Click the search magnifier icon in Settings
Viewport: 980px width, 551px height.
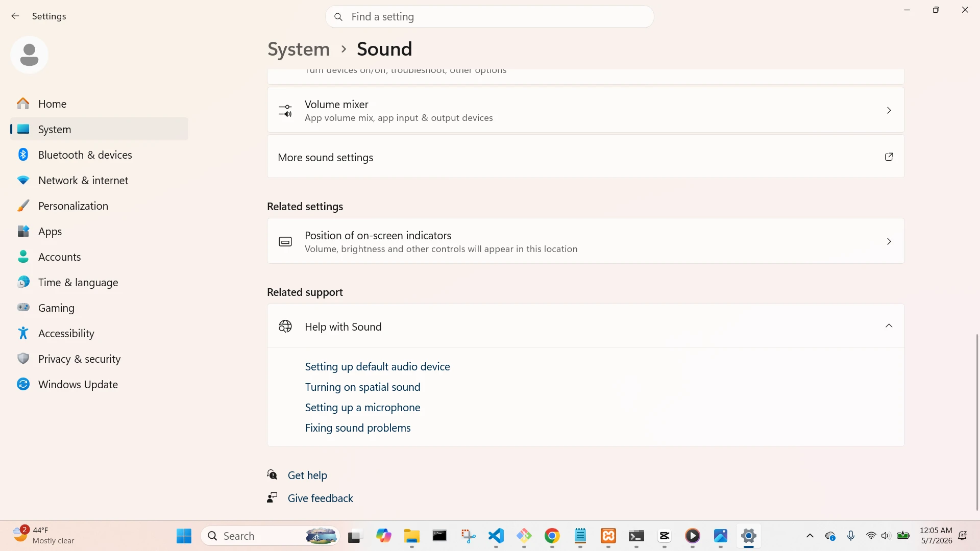pyautogui.click(x=338, y=17)
